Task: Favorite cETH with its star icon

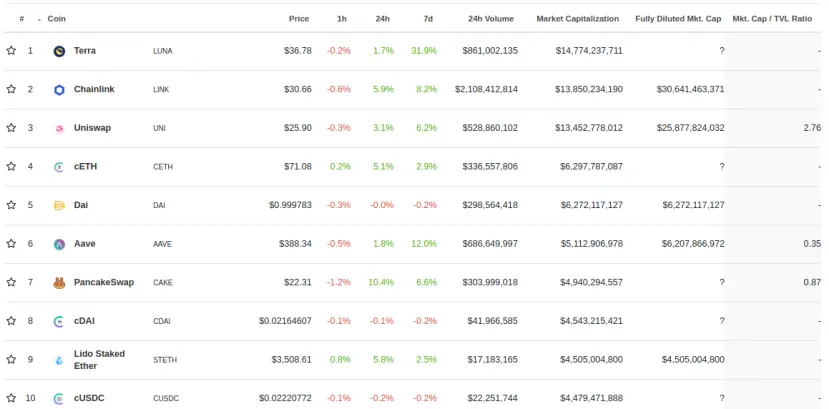Action: 11,166
